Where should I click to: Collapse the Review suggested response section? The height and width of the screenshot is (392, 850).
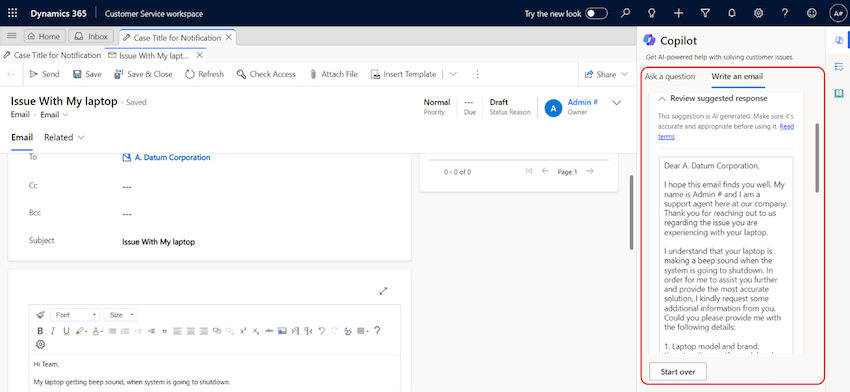[x=662, y=99]
